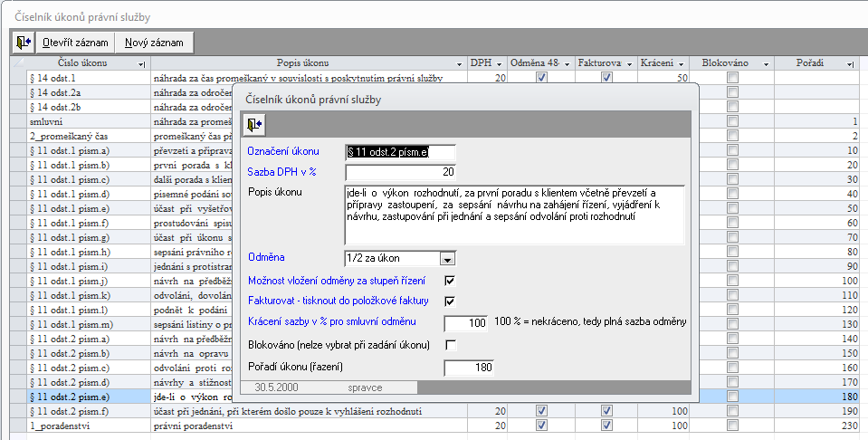Click Krácení value 50 in first row
The height and width of the screenshot is (440, 868).
663,78
